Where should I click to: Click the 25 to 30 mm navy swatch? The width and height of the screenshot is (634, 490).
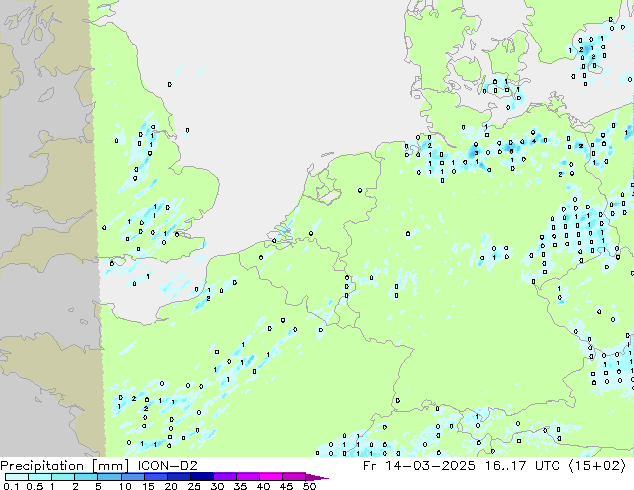point(201,477)
